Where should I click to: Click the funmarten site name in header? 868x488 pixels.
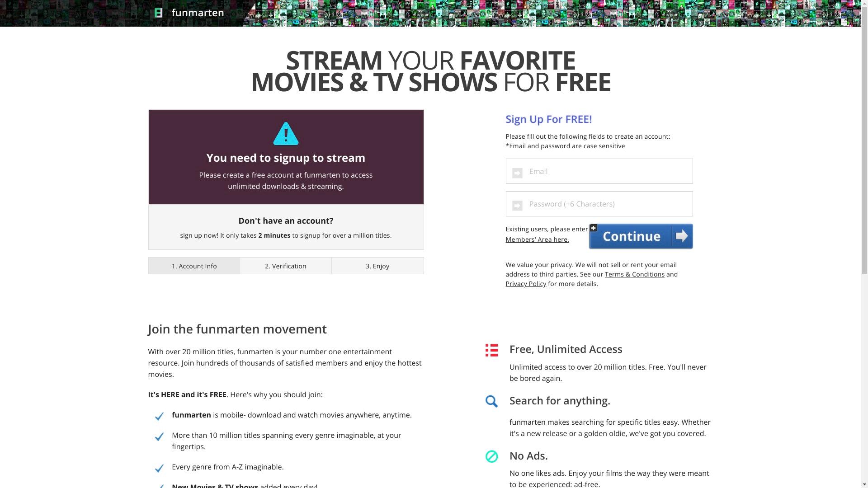click(198, 13)
